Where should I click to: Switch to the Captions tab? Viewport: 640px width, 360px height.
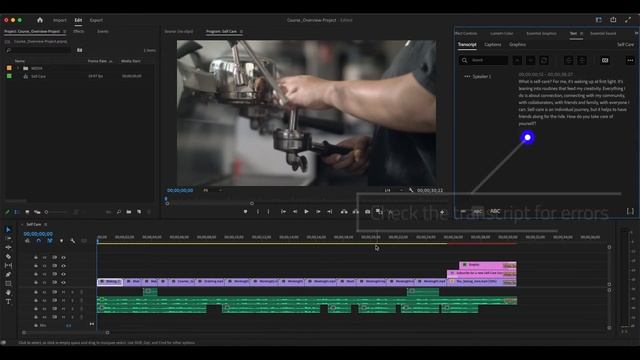tap(493, 44)
